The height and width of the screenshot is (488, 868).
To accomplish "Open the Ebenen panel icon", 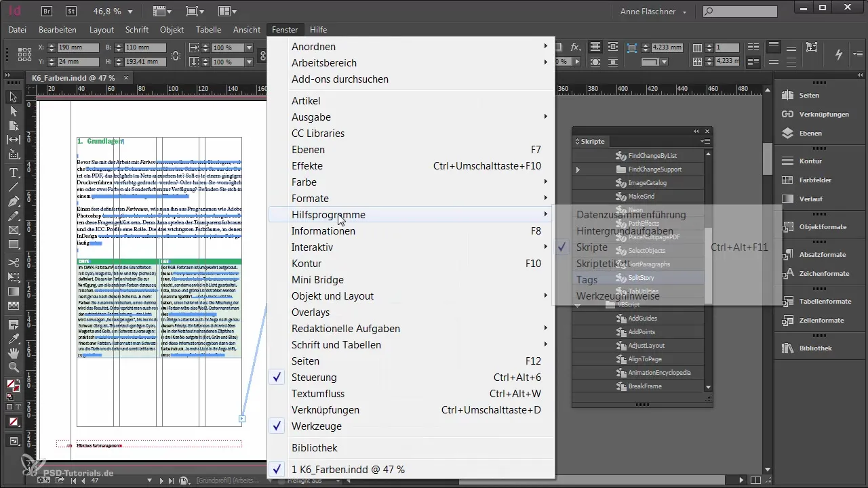I will click(787, 134).
